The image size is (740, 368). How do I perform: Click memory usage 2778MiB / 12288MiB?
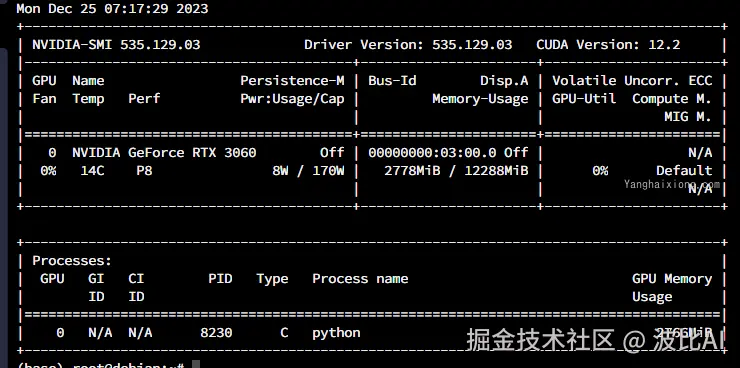coord(456,170)
